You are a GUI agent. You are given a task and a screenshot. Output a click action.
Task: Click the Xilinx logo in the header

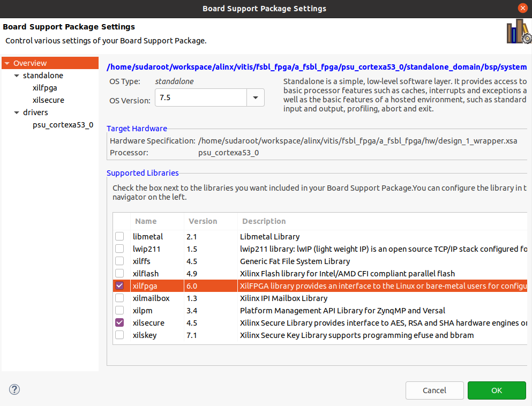(517, 31)
